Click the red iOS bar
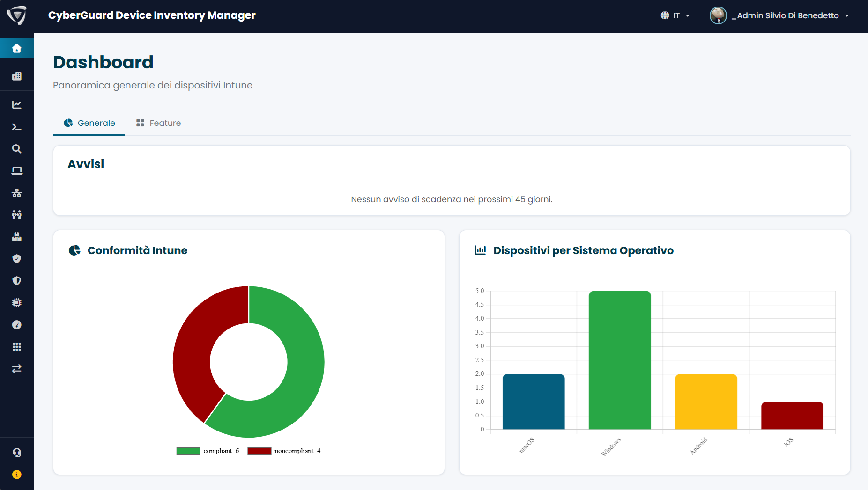The image size is (868, 490). point(792,416)
